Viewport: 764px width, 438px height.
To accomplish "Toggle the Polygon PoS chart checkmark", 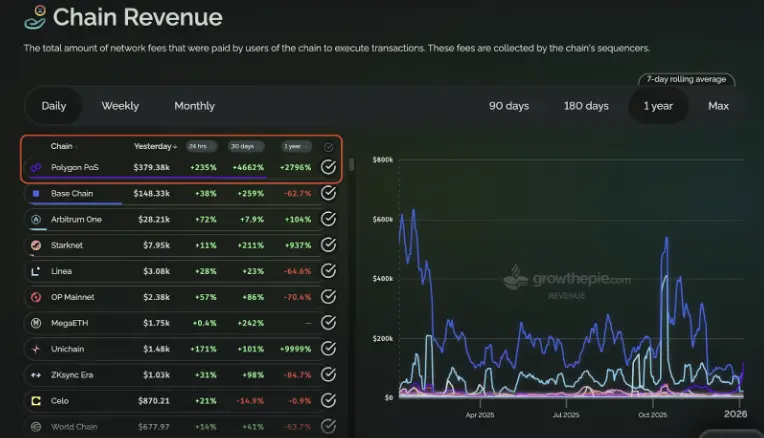I will click(328, 167).
